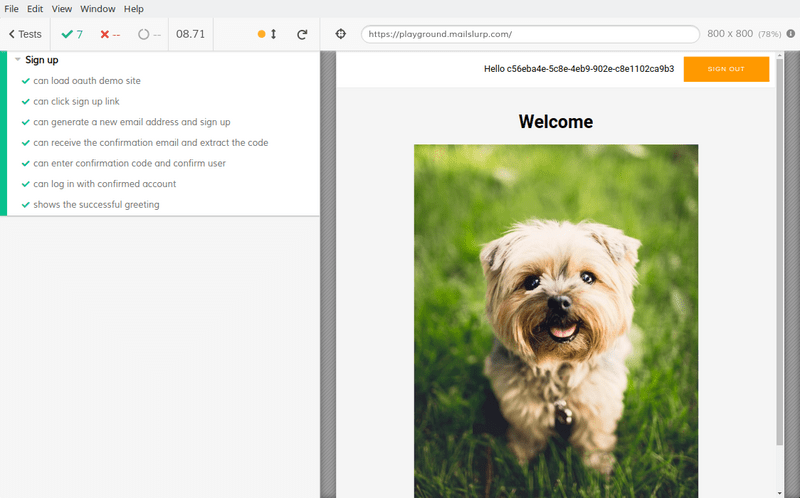This screenshot has width=800, height=498.
Task: Click the viewport info icon
Action: point(792,34)
